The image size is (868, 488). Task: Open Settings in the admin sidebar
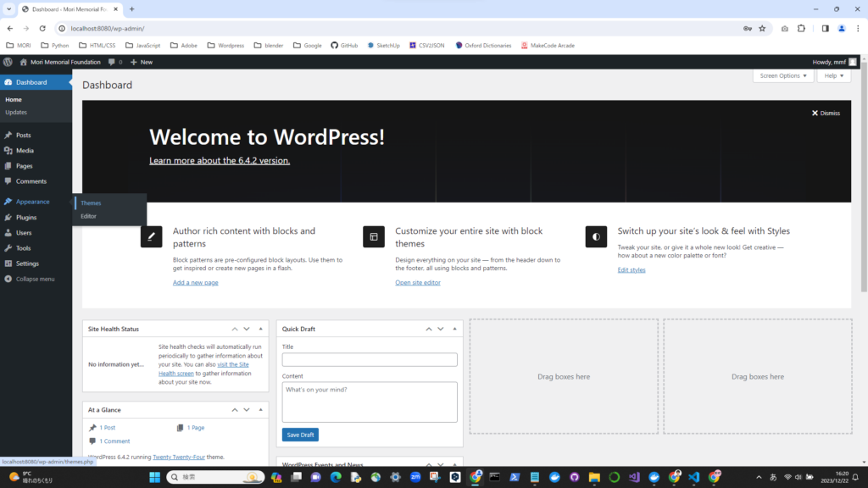[x=27, y=263]
